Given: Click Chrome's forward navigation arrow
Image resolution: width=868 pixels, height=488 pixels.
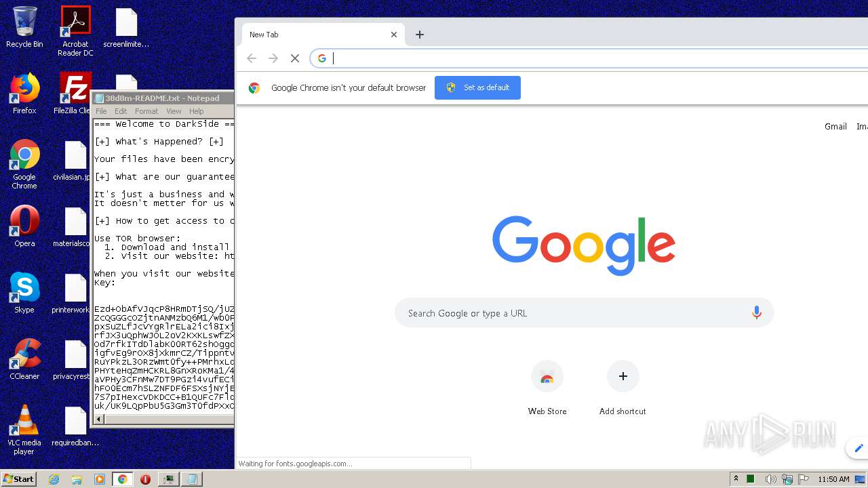Looking at the screenshot, I should 273,58.
